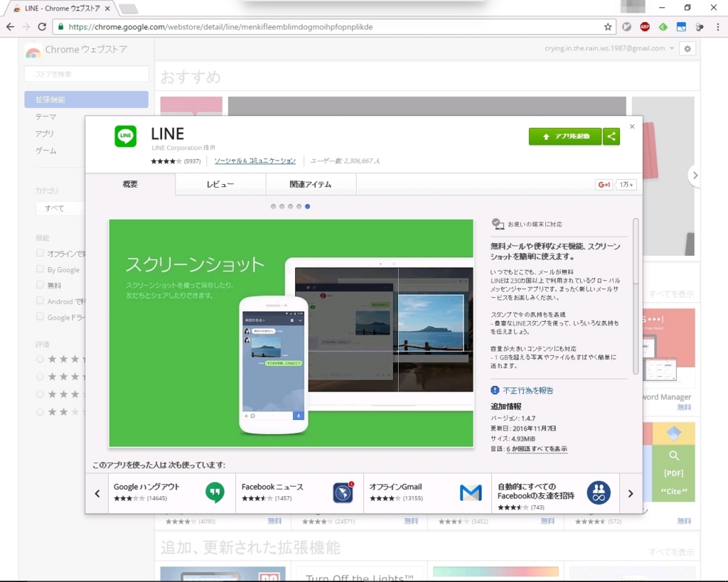The width and height of the screenshot is (728, 582).
Task: Click the Chrome Web Store rainbow logo
Action: point(33,50)
